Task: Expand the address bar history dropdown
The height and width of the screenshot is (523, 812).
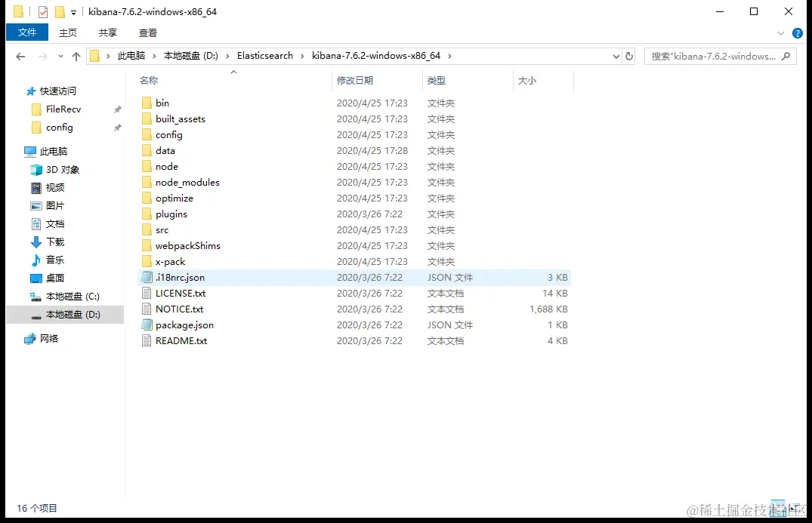Action: tap(616, 57)
